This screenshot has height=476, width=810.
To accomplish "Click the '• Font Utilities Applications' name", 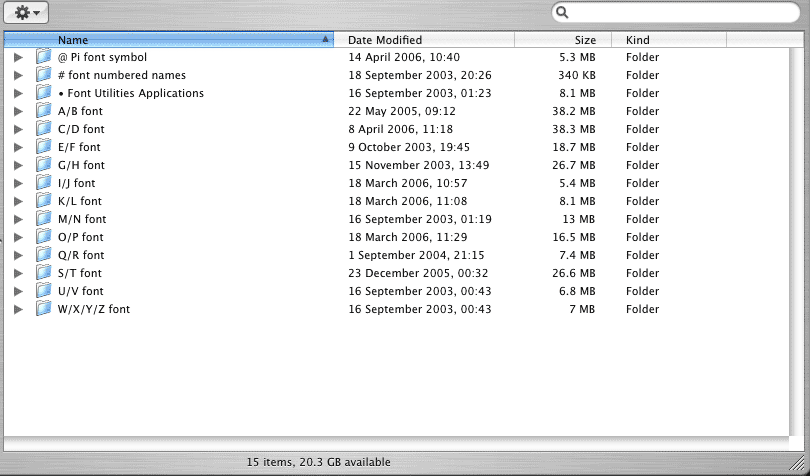I will point(131,94).
